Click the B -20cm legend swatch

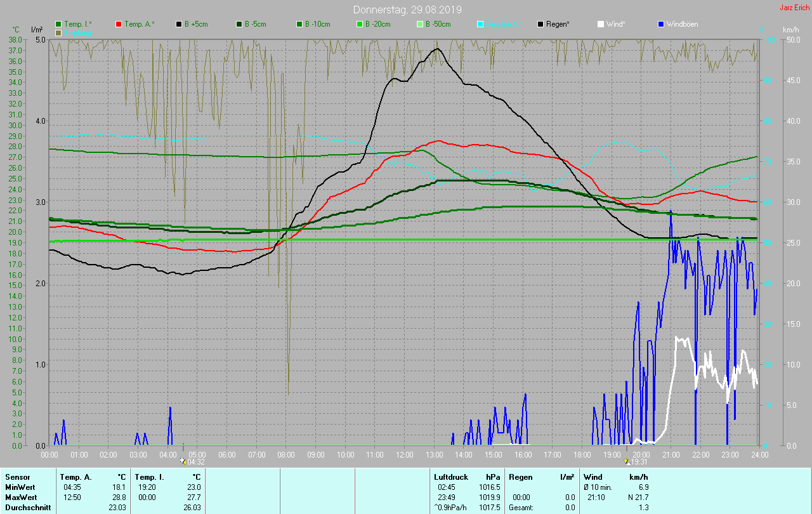359,24
